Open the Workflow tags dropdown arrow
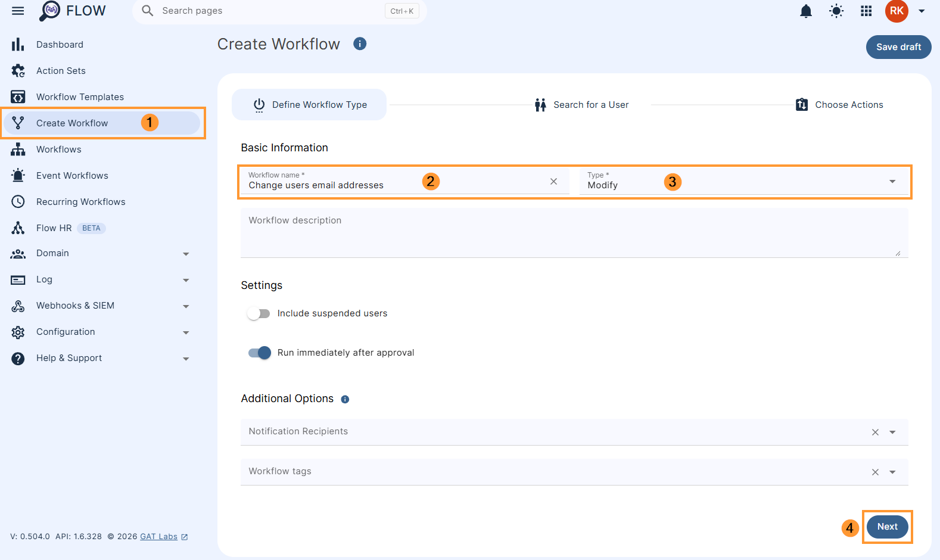 [x=892, y=472]
